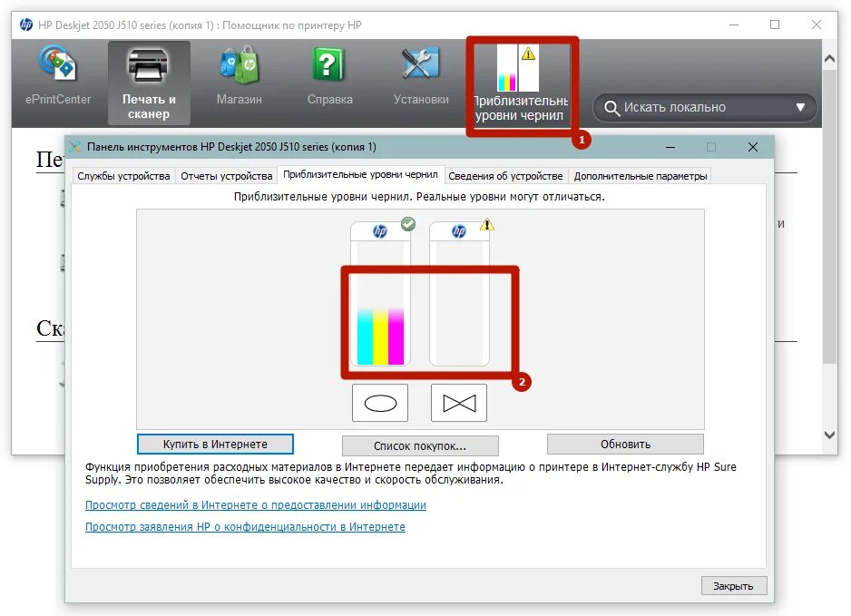Click into the Искать локально search field
Viewport: 851px width, 616px height.
(706, 107)
